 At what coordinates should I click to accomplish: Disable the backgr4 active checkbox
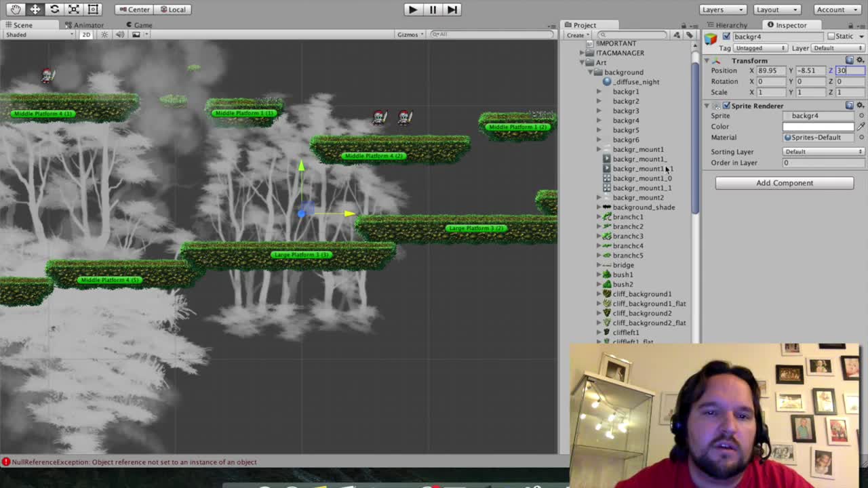pyautogui.click(x=726, y=37)
